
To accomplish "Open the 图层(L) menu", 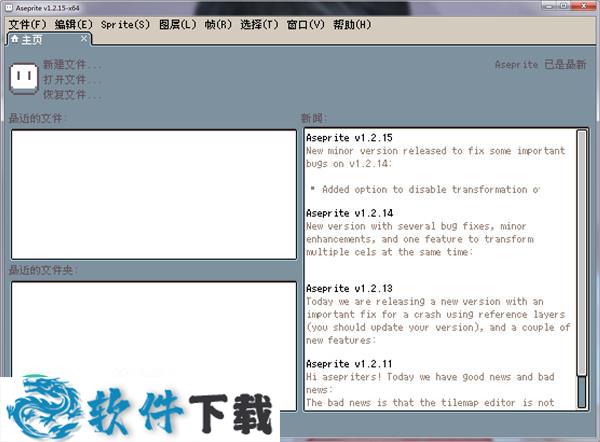I will (178, 25).
